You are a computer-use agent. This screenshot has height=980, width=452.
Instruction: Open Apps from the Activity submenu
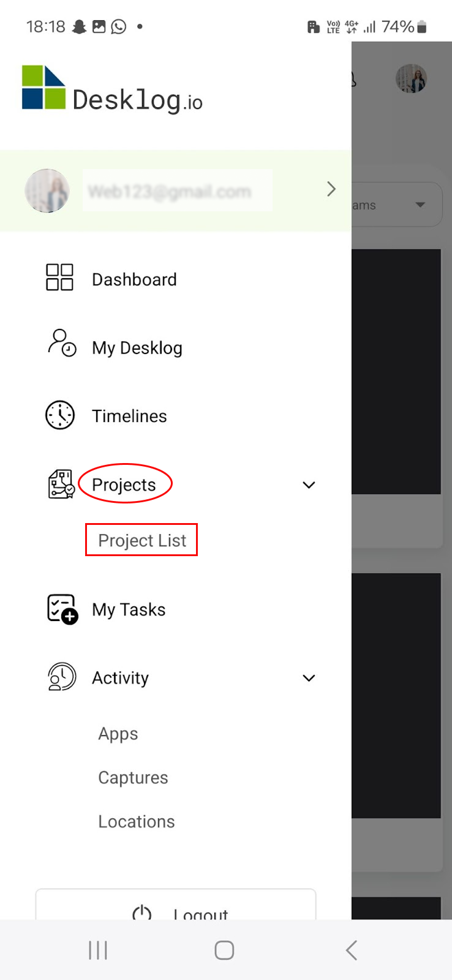(118, 733)
